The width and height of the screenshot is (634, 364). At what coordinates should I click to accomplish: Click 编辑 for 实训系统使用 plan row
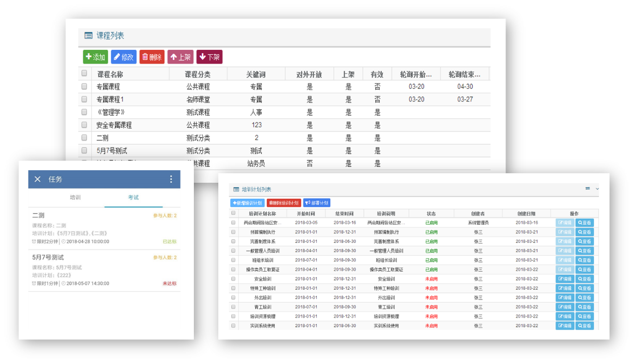click(x=565, y=326)
